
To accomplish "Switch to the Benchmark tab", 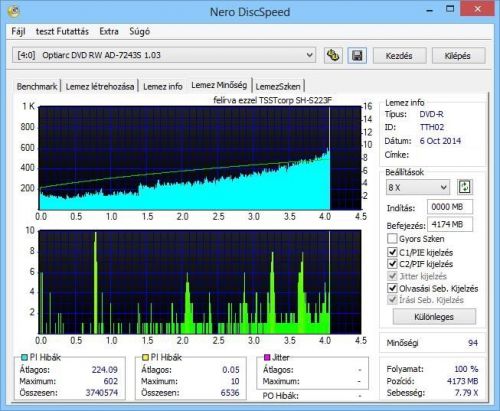I will pyautogui.click(x=37, y=87).
